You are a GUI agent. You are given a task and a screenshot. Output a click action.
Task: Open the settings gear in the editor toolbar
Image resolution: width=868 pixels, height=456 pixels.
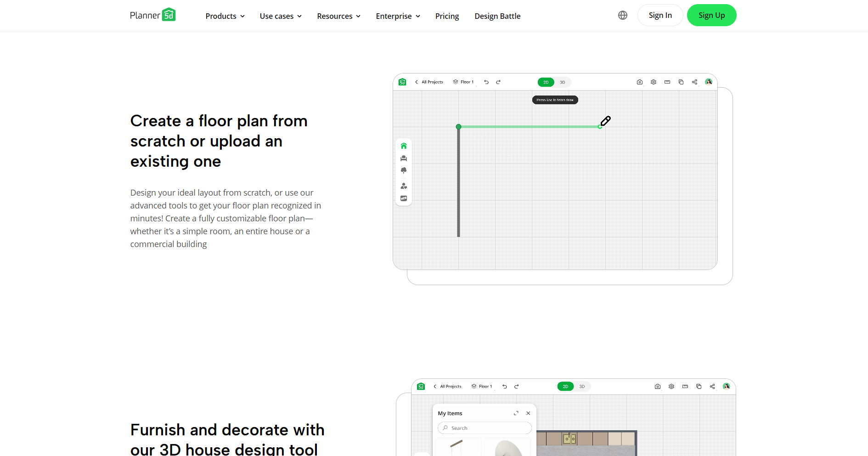click(x=654, y=82)
